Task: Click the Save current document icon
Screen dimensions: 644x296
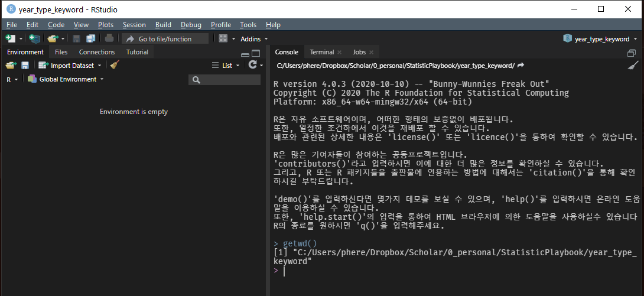Action: 76,38
